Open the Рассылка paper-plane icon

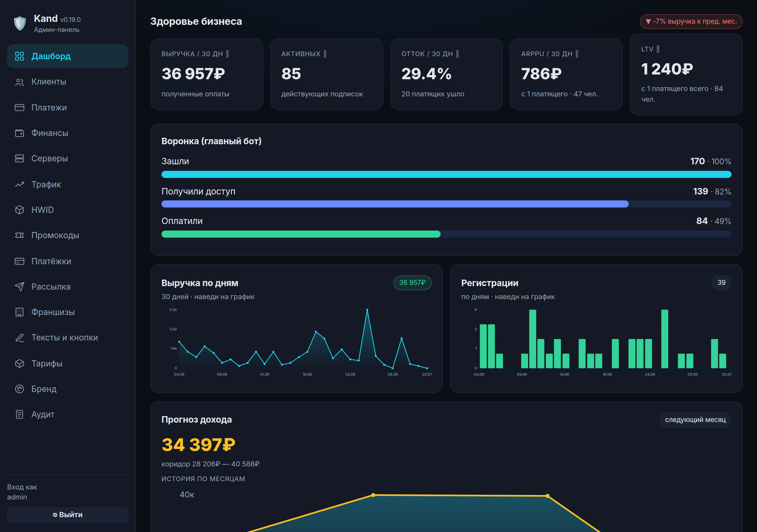tap(20, 287)
